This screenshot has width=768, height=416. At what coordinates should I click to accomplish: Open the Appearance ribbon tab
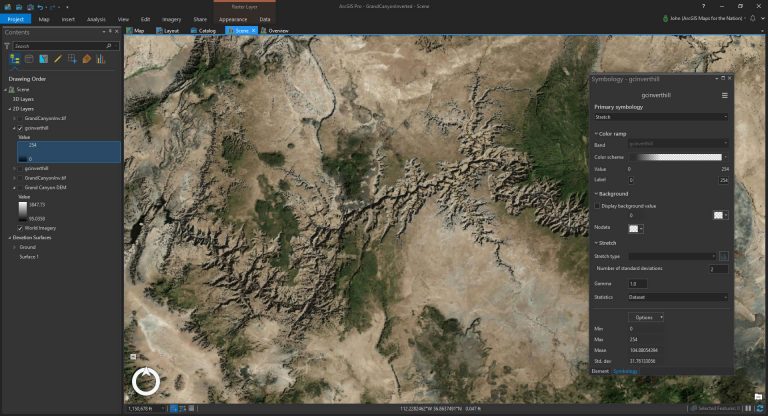(x=233, y=19)
